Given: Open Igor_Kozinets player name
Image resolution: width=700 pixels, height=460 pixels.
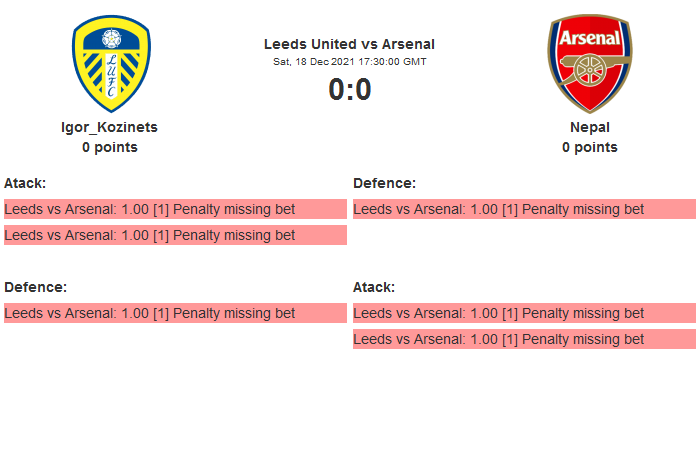Looking at the screenshot, I should coord(110,127).
